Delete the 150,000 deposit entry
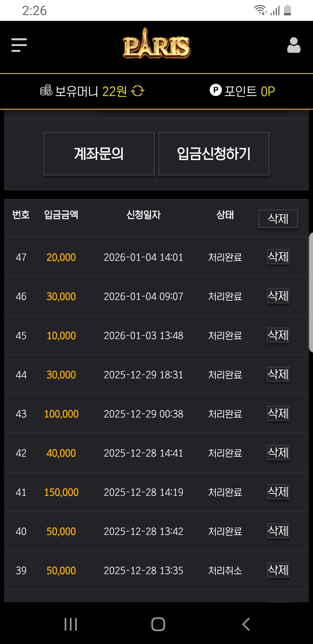 click(x=278, y=492)
